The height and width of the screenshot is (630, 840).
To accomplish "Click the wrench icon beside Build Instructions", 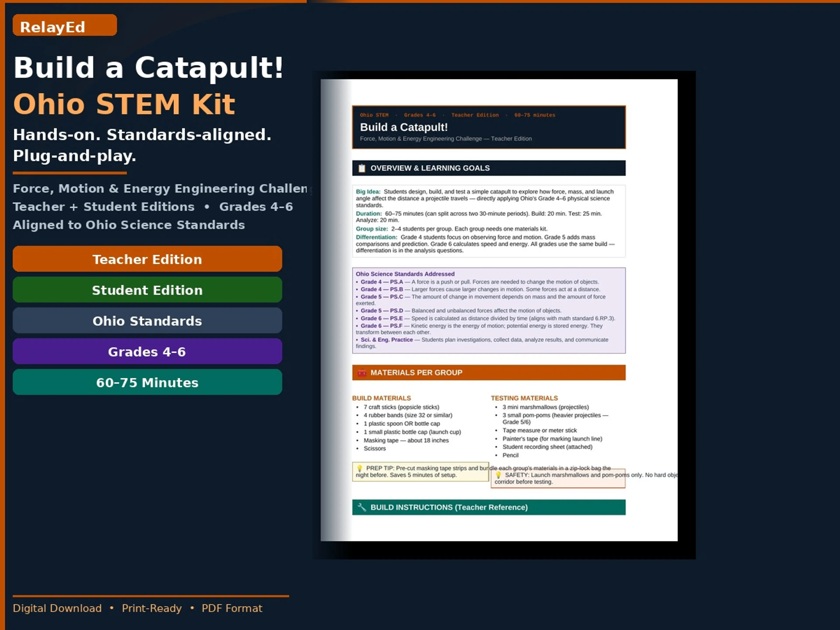I will point(362,507).
